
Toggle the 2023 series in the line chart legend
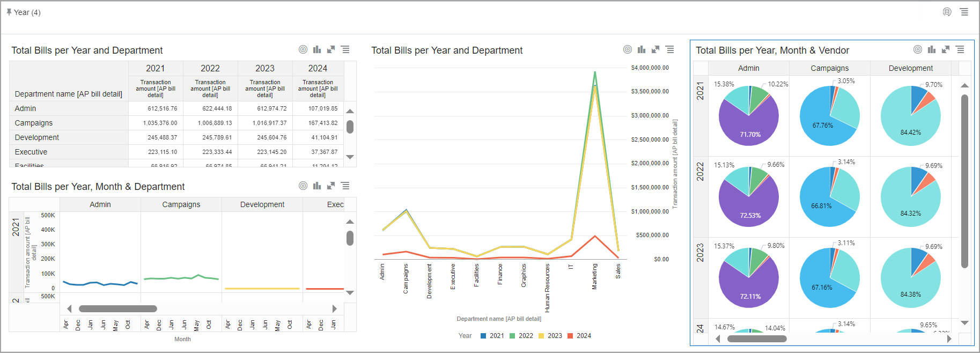[550, 336]
